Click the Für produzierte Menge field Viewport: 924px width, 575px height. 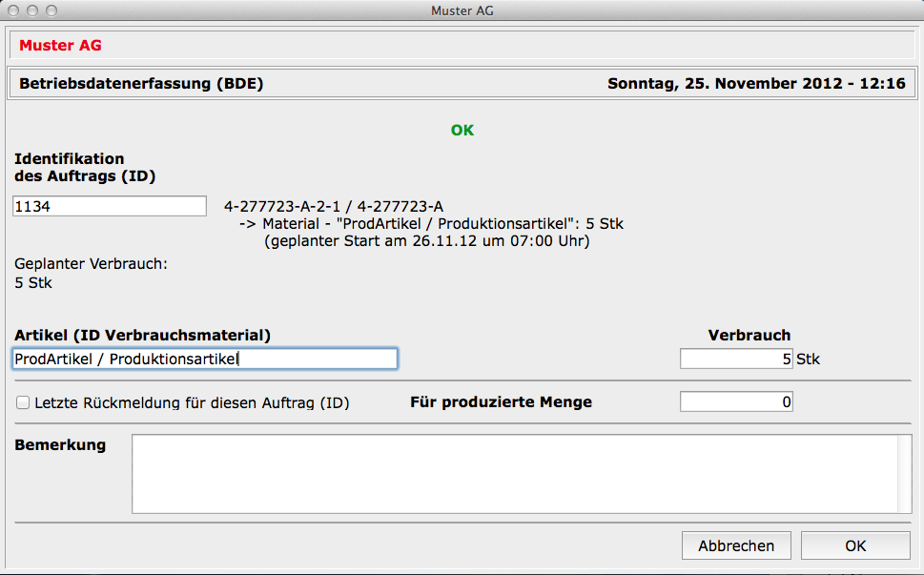[x=736, y=402]
